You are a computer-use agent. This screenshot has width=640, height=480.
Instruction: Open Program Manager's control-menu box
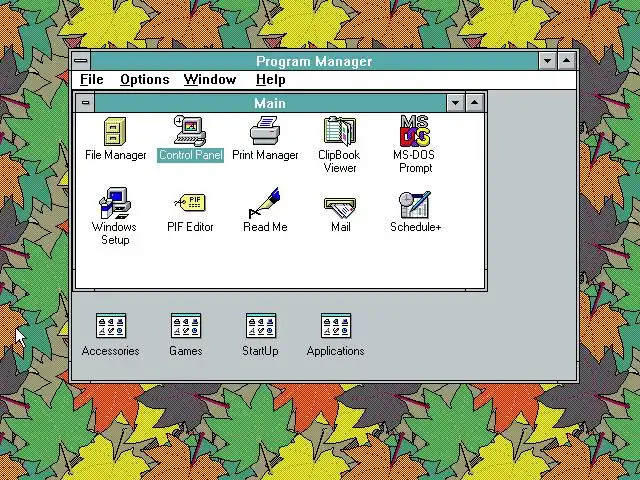point(81,61)
